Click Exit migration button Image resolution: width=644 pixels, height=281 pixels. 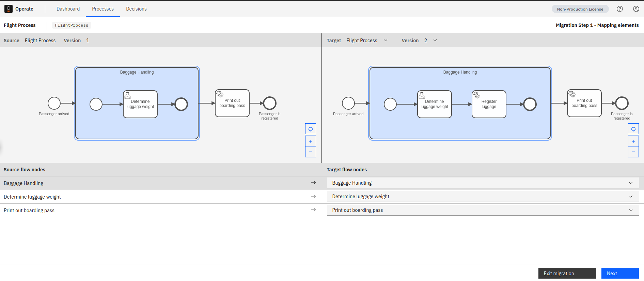[x=567, y=273]
